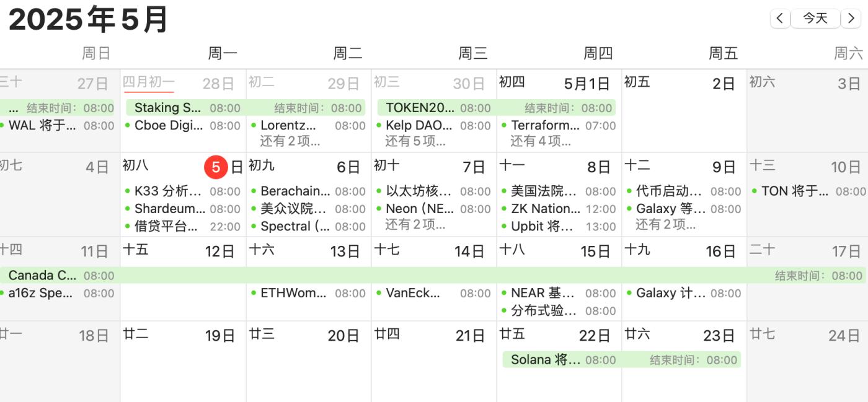Open the Shardeum event on May 5

169,209
